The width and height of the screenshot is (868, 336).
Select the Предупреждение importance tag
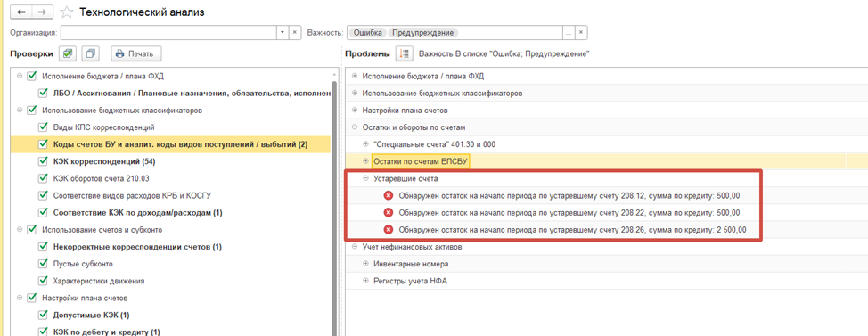click(423, 33)
